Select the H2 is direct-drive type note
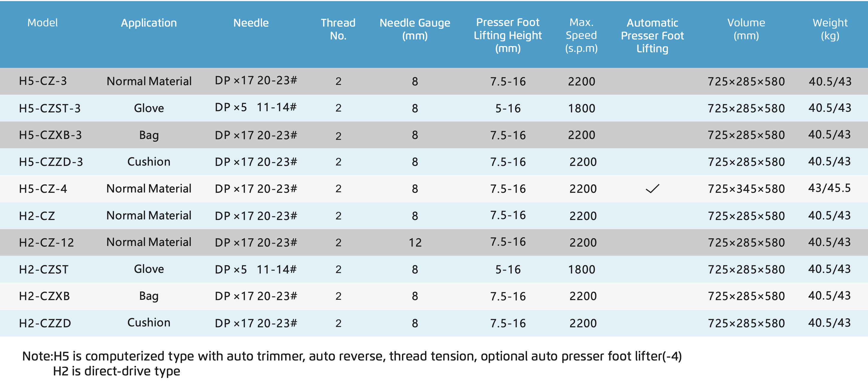This screenshot has width=868, height=382. 117,371
